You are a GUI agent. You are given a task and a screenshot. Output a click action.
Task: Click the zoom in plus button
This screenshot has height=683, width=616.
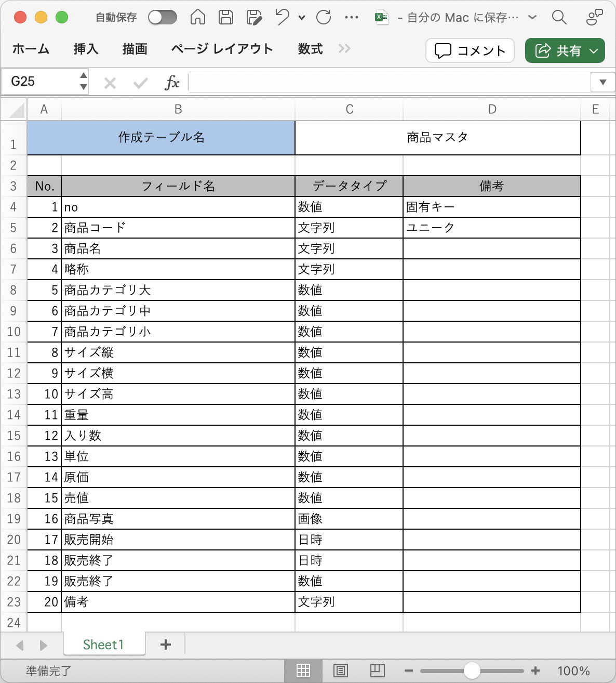(535, 671)
